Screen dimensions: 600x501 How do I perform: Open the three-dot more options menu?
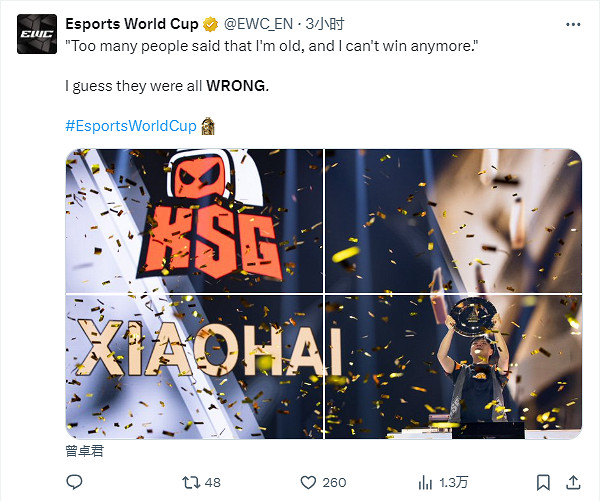(x=573, y=24)
